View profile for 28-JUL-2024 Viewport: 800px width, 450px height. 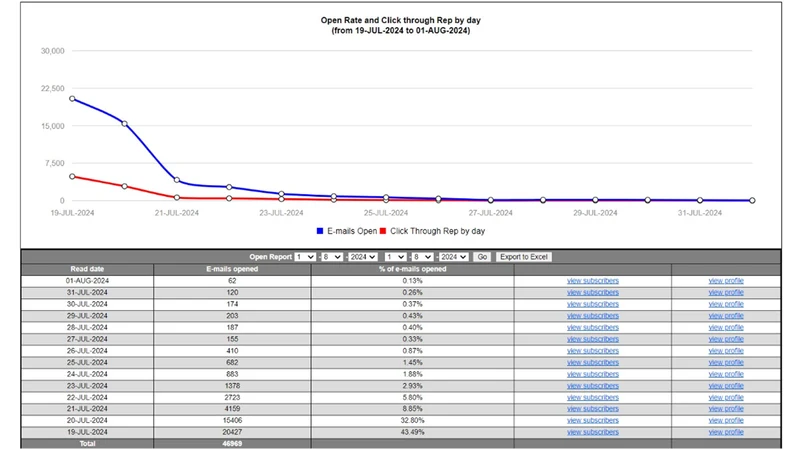pos(726,328)
